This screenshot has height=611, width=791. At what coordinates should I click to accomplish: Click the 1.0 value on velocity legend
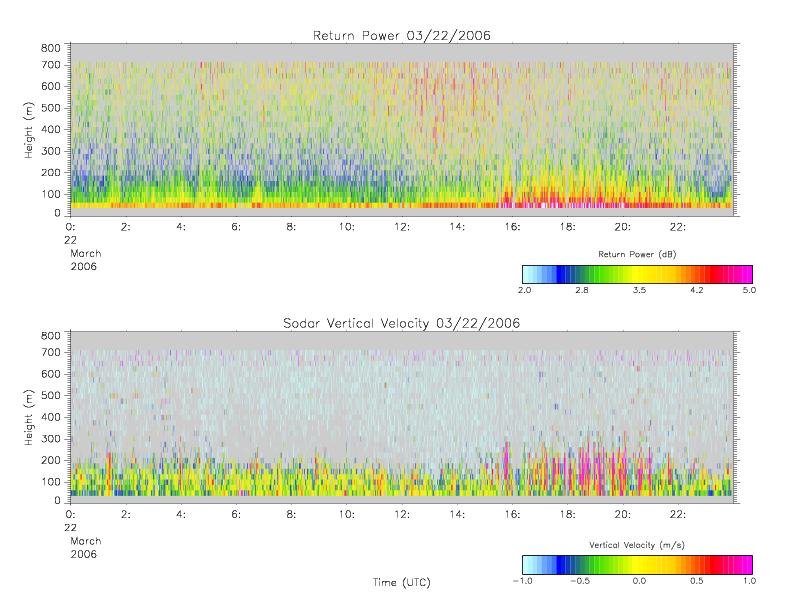pyautogui.click(x=749, y=581)
